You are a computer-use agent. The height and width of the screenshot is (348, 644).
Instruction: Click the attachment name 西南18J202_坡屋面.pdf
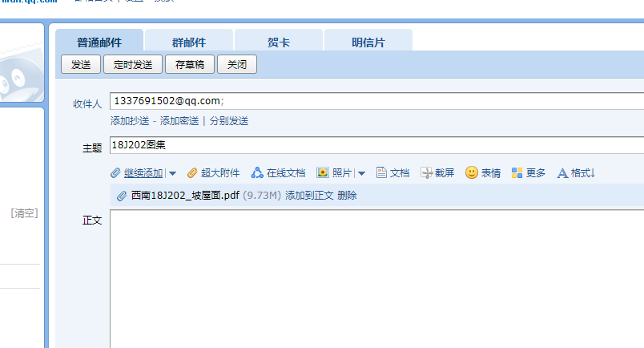(x=185, y=196)
